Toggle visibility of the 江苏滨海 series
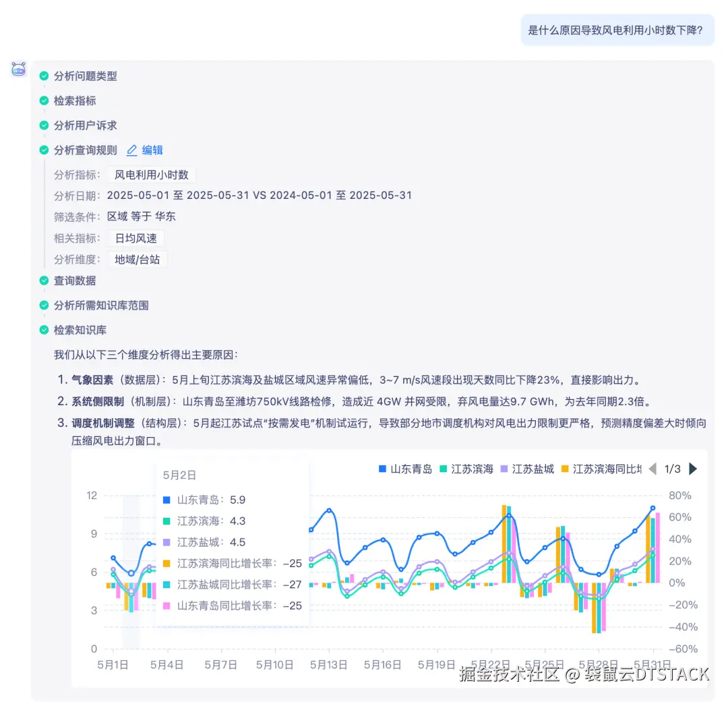The image size is (728, 702). click(465, 469)
